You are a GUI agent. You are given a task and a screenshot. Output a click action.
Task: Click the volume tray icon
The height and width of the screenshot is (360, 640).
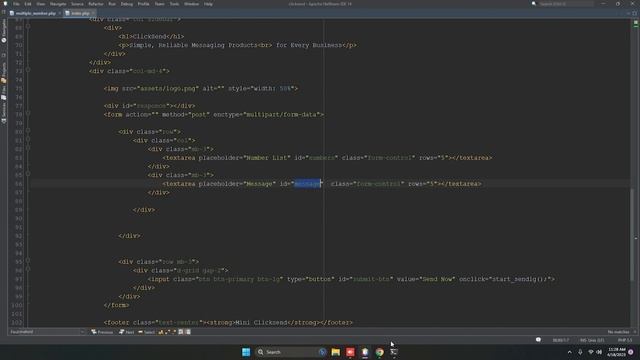[x=599, y=352]
